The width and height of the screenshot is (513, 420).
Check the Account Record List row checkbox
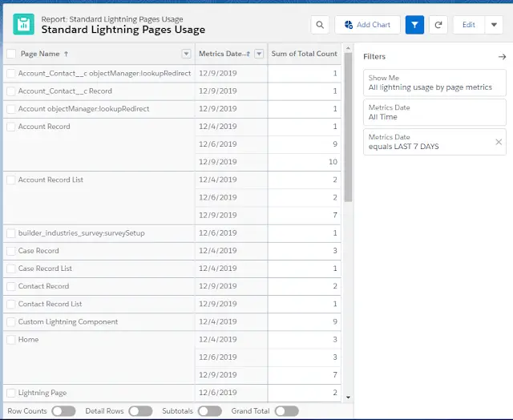(x=10, y=180)
